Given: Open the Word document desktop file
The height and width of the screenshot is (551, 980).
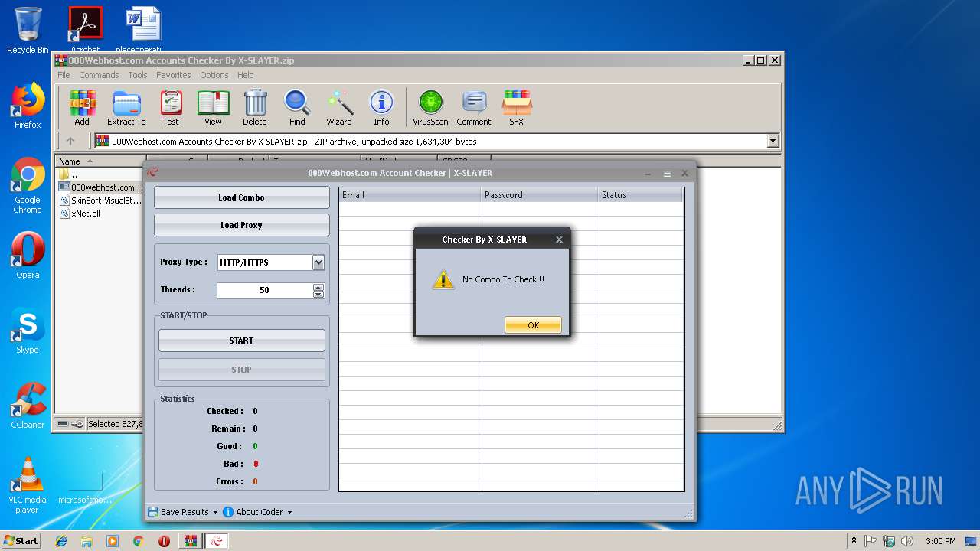Looking at the screenshot, I should pyautogui.click(x=143, y=31).
